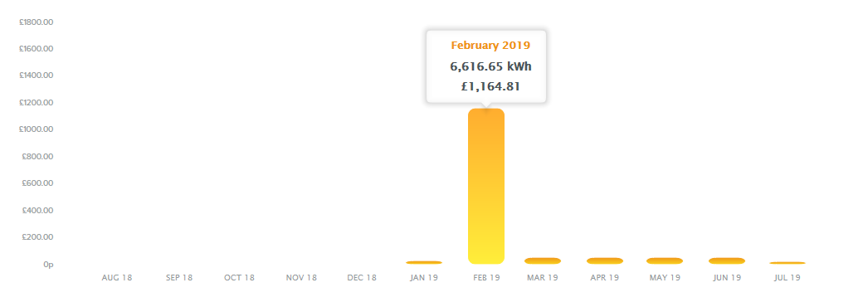Click the OCT 18 axis label
The height and width of the screenshot is (302, 868).
click(x=239, y=278)
